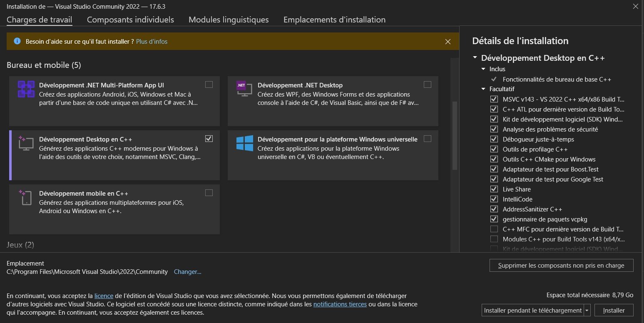
Task: Uncheck Débogueur juste-à-temps option
Action: click(494, 139)
